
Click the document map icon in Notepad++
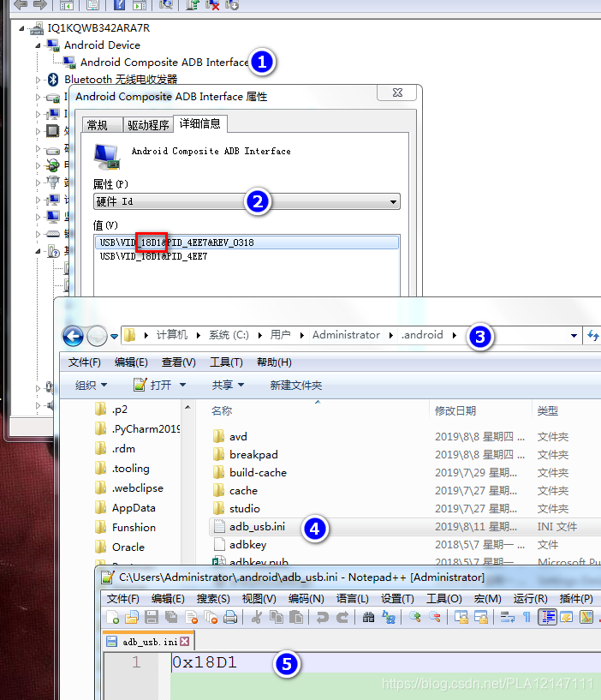click(x=586, y=618)
